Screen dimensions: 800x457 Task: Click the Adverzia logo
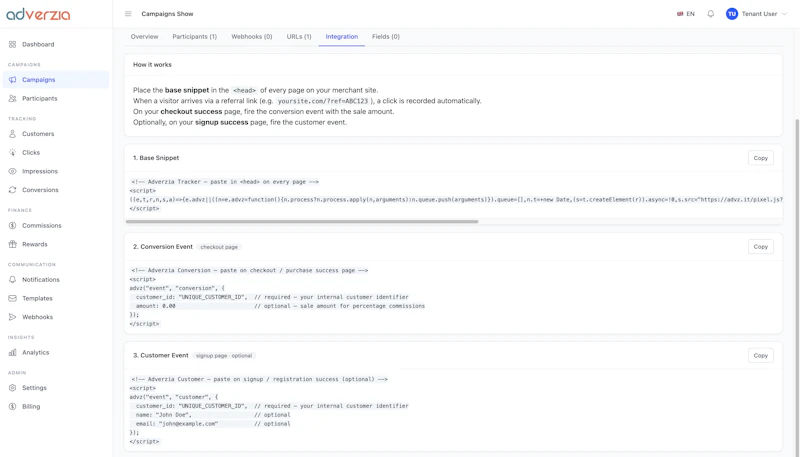point(38,14)
